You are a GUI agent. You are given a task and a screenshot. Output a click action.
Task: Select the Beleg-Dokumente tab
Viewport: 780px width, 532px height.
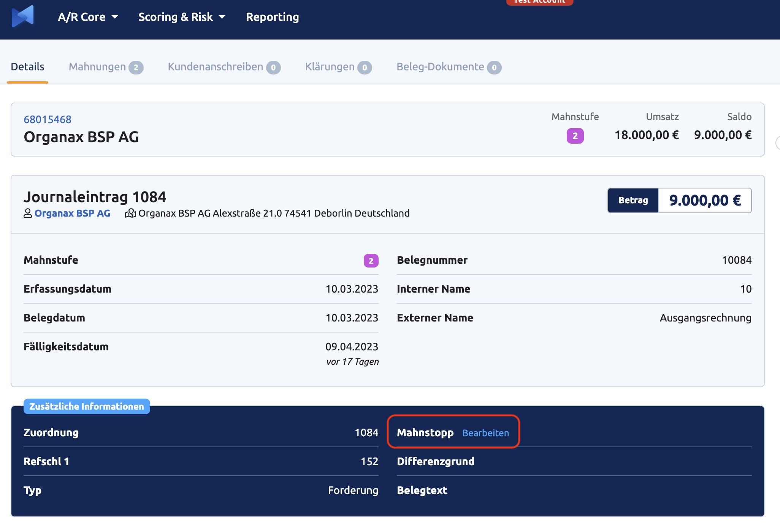[449, 67]
